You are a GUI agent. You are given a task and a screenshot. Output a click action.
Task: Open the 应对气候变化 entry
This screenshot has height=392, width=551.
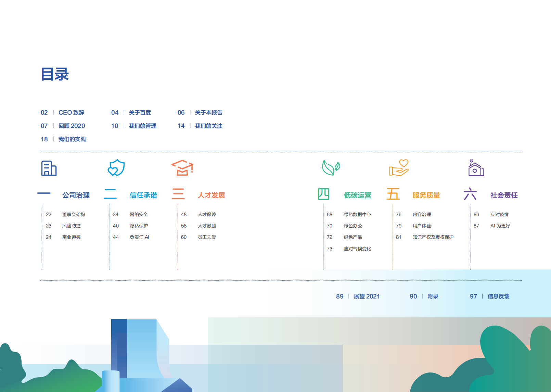(x=357, y=249)
